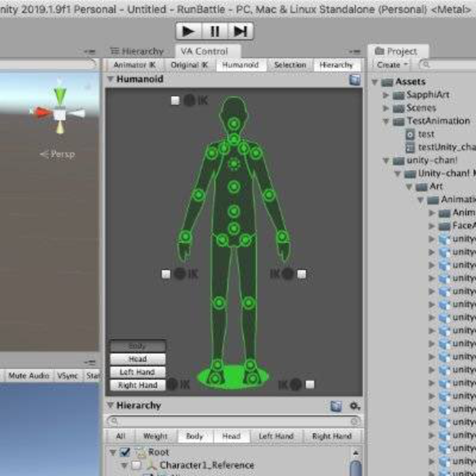Click the Step frame button
476x476 pixels.
point(240,31)
